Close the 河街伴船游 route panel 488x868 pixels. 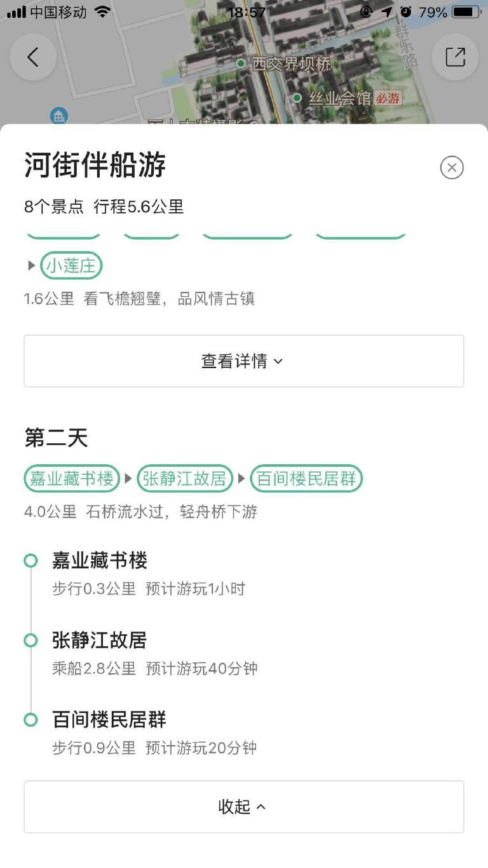pos(452,167)
